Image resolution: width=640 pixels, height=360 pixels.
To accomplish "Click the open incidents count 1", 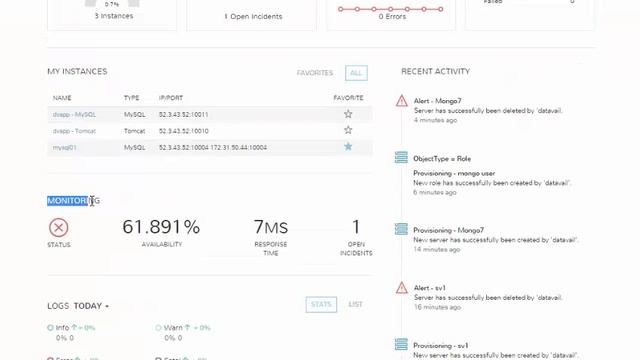I will (356, 227).
